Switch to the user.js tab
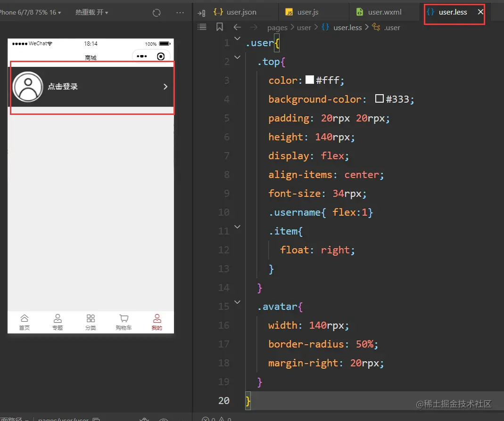Viewport: 504px width, 421px height. [301, 12]
